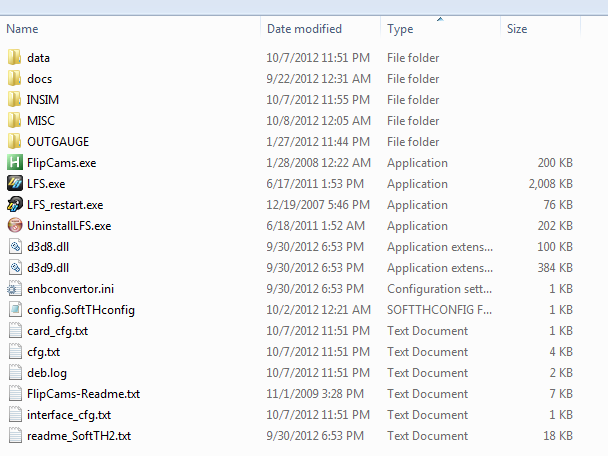Select the config.SoftTHconfig file name
608x456 pixels.
pyautogui.click(x=81, y=310)
